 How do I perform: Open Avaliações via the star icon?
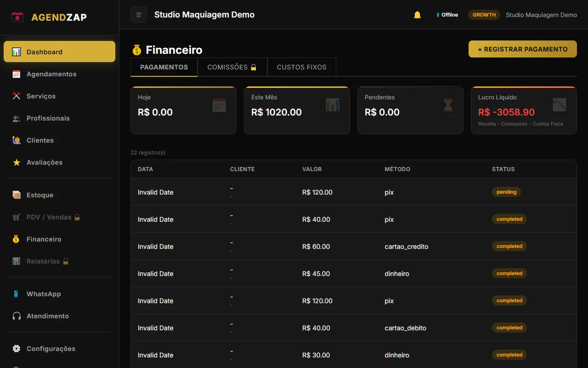pos(17,162)
